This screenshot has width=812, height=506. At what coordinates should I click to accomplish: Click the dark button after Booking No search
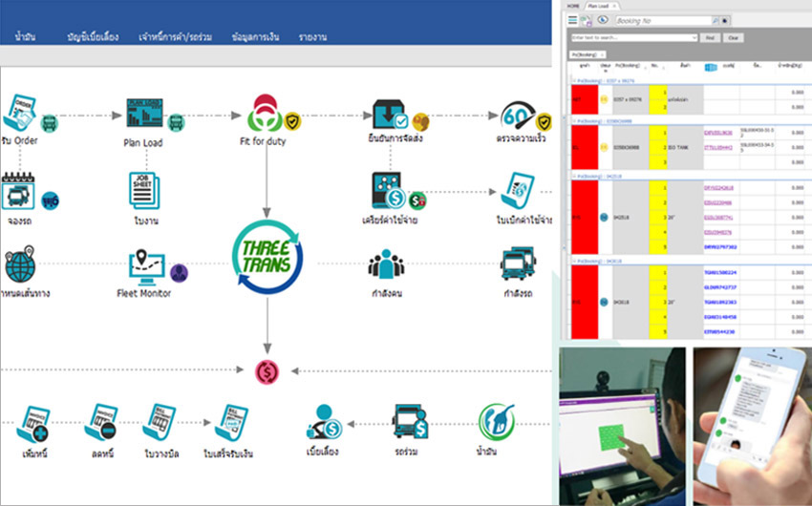[725, 21]
